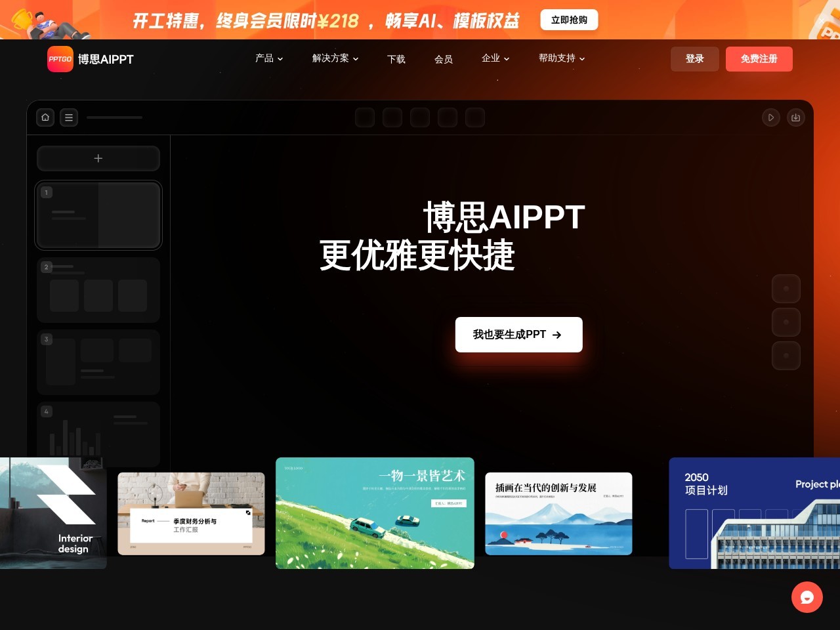Viewport: 840px width, 630px height.
Task: Select slide 2 thumbnail in the sidebar
Action: pyautogui.click(x=98, y=289)
